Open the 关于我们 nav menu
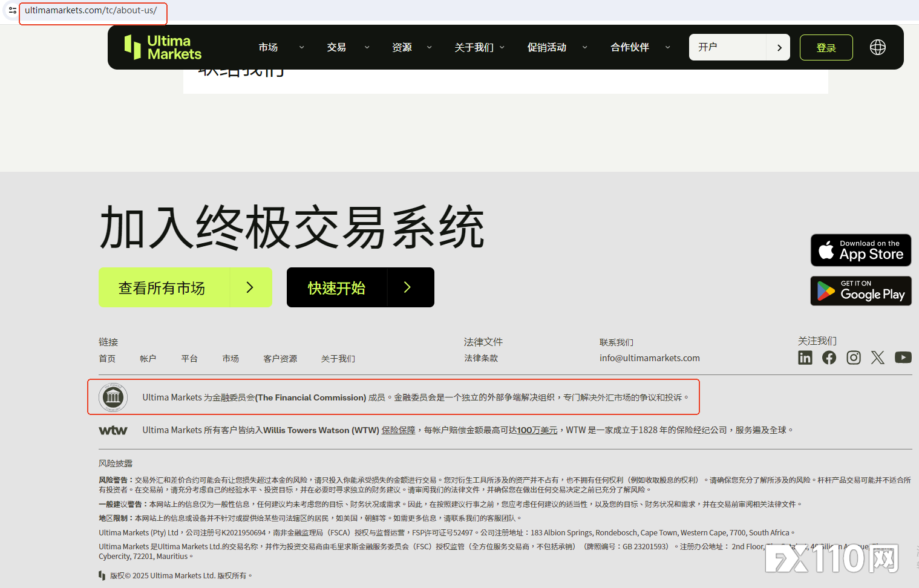Viewport: 919px width, 588px height. pyautogui.click(x=474, y=47)
